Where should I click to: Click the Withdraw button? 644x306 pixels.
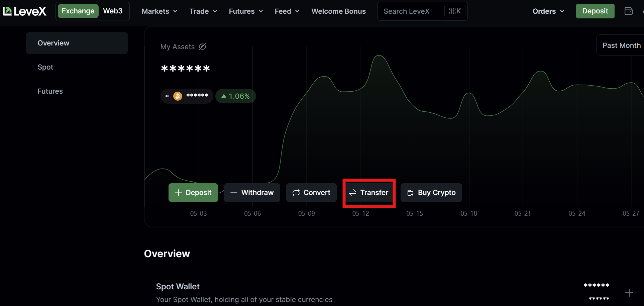coord(252,193)
